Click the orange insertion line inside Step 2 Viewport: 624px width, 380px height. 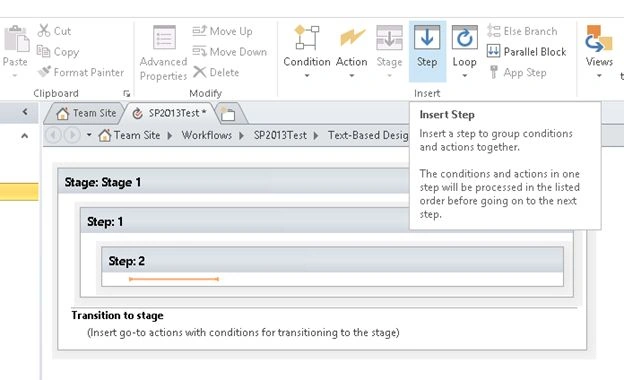point(174,279)
